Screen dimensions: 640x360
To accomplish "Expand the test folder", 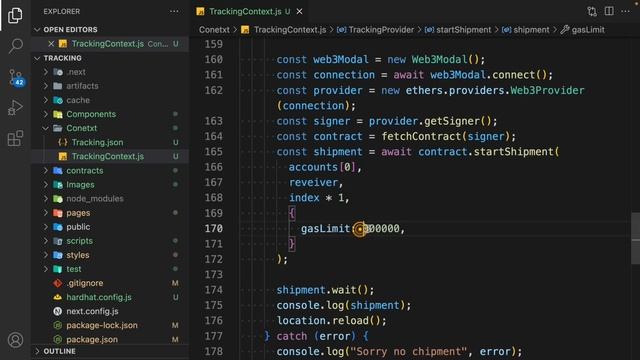I will 46,269.
